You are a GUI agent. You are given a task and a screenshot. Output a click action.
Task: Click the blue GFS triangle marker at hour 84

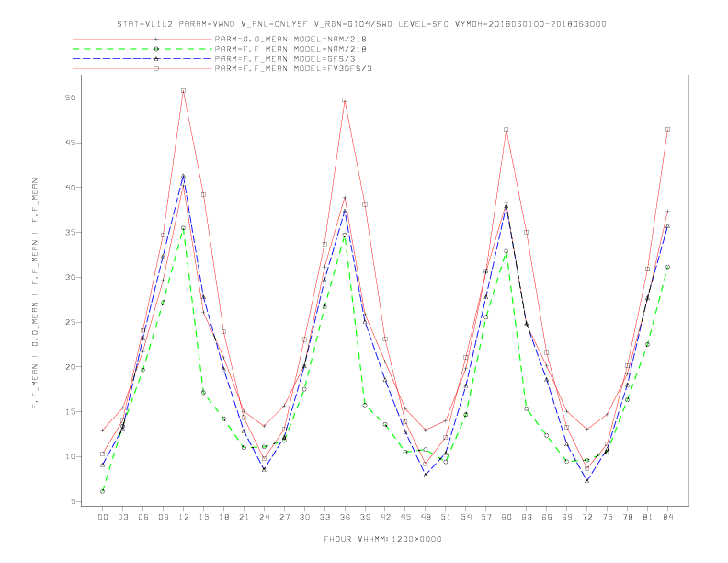point(667,226)
